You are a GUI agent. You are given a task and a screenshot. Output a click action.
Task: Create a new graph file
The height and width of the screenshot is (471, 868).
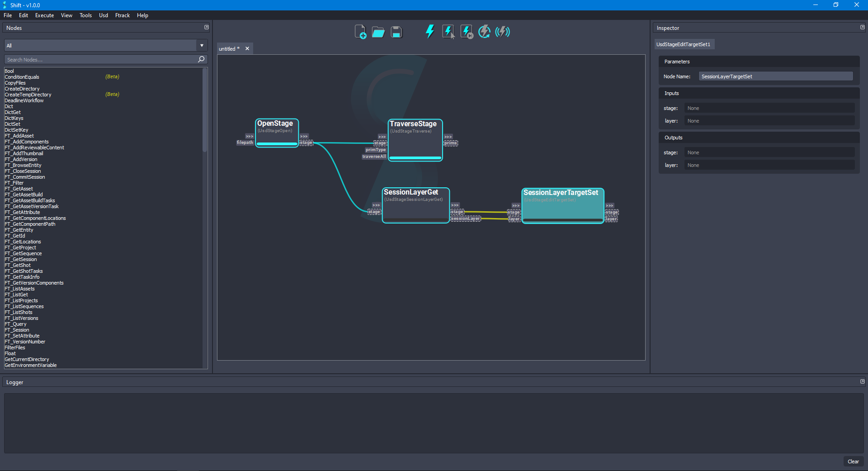[360, 32]
